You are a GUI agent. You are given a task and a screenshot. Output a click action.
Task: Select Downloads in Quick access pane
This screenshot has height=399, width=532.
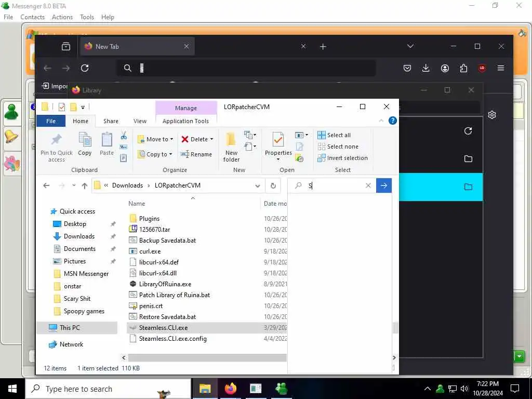pyautogui.click(x=79, y=236)
